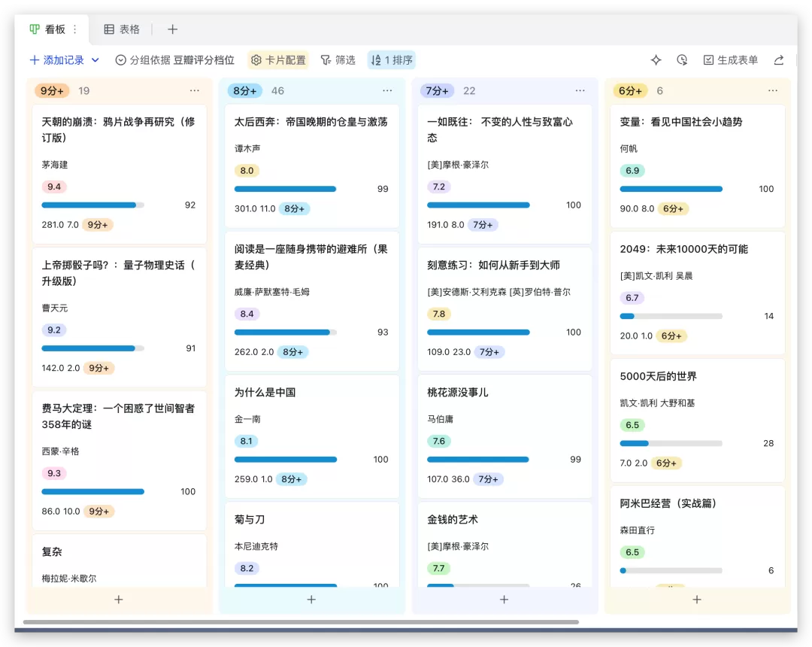Click the 8.0 rating tag on 谭木声 card
The width and height of the screenshot is (812, 647).
pyautogui.click(x=247, y=171)
